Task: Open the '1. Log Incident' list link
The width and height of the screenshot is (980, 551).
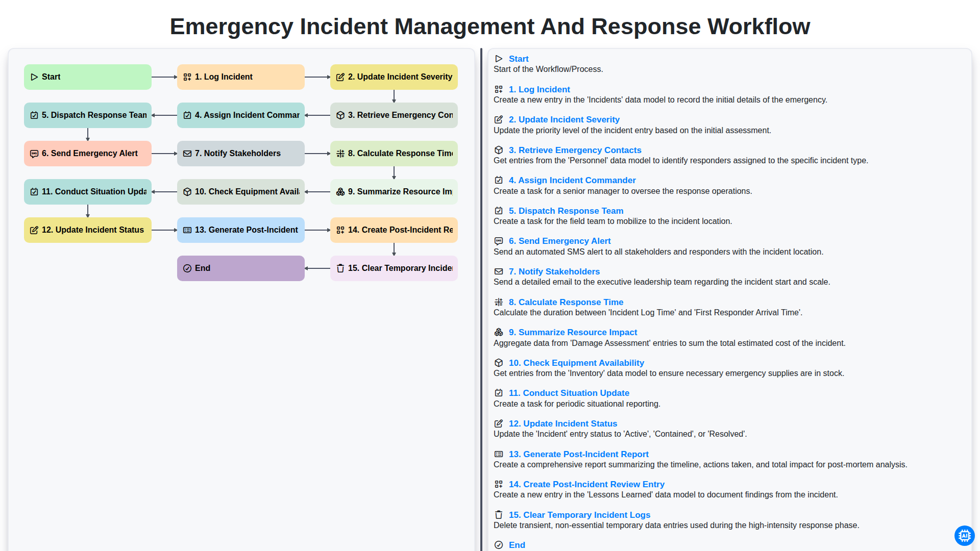Action: pyautogui.click(x=540, y=89)
